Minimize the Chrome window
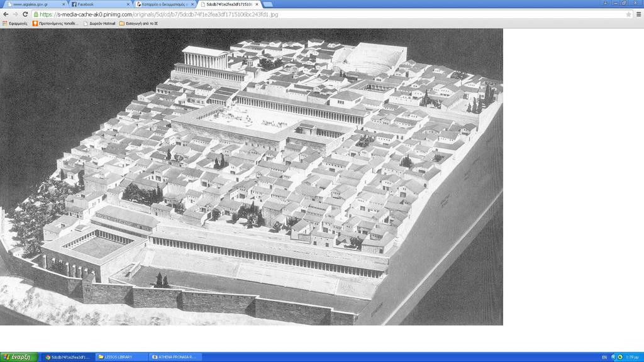The height and width of the screenshot is (362, 644). pos(616,3)
